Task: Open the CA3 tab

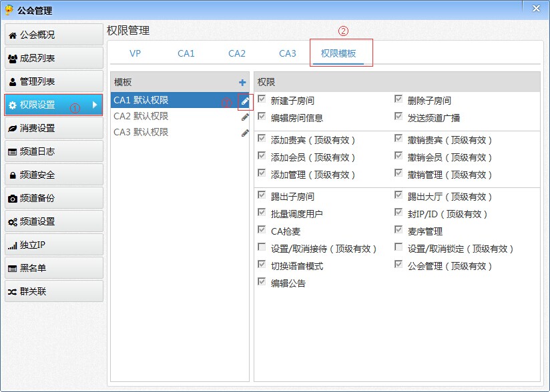Action: (288, 53)
